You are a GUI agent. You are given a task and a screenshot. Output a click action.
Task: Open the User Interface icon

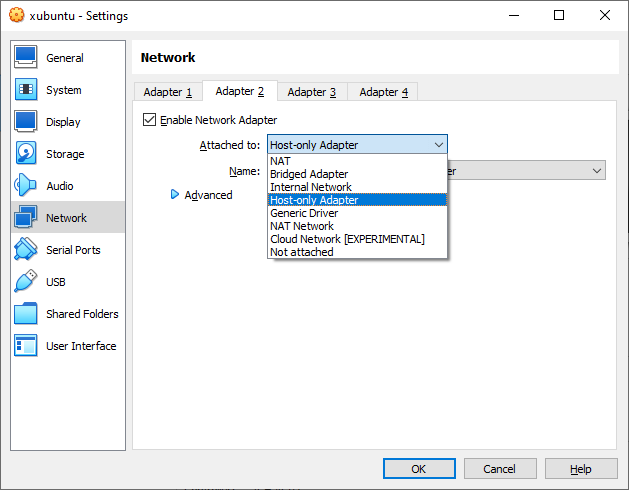coord(26,346)
